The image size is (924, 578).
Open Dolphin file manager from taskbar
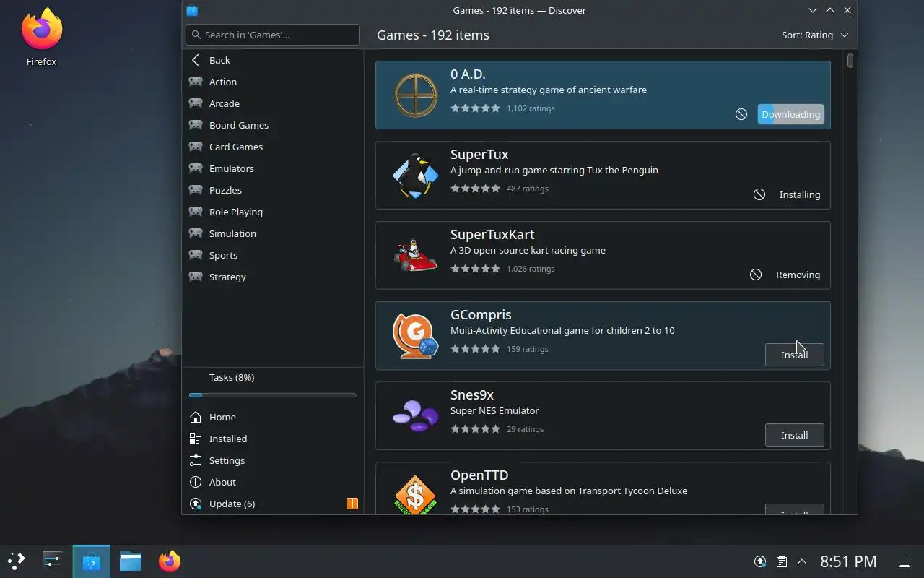tap(131, 561)
